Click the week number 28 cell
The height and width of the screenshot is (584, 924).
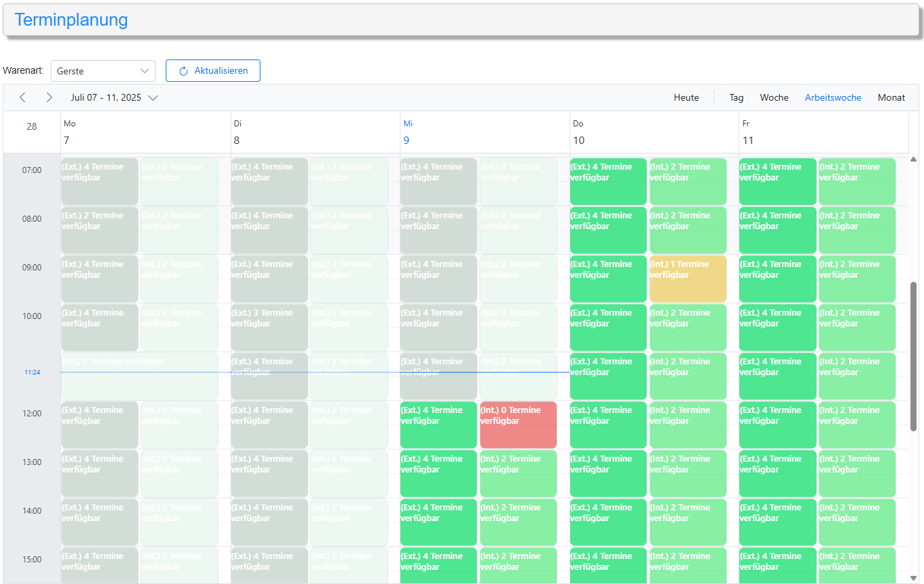(32, 126)
